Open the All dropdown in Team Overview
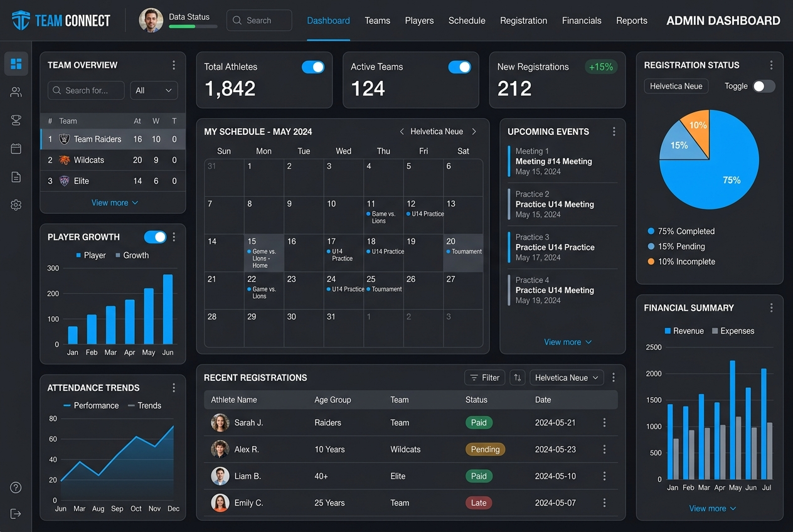The height and width of the screenshot is (532, 793). [x=154, y=90]
